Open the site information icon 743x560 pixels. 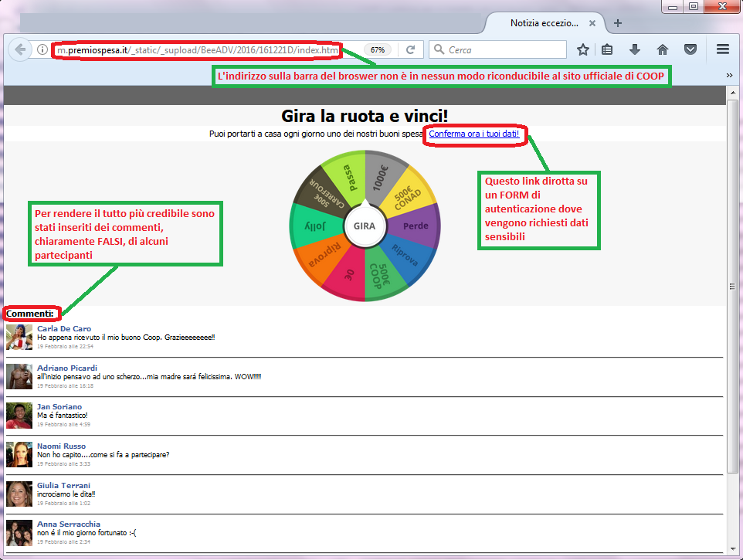[42, 49]
